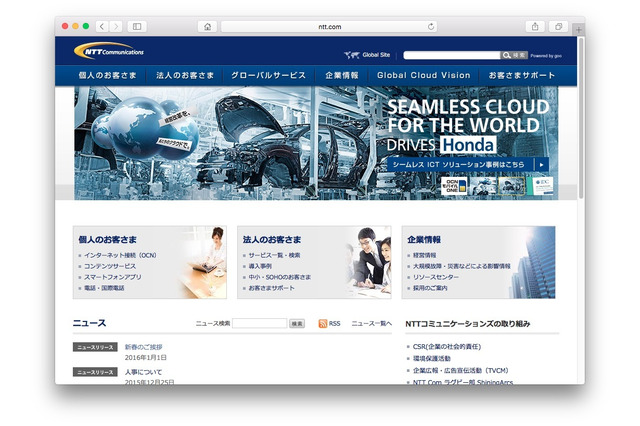640x426 pixels.
Task: Open 個人のお客さま navigation tab
Action: [x=107, y=75]
